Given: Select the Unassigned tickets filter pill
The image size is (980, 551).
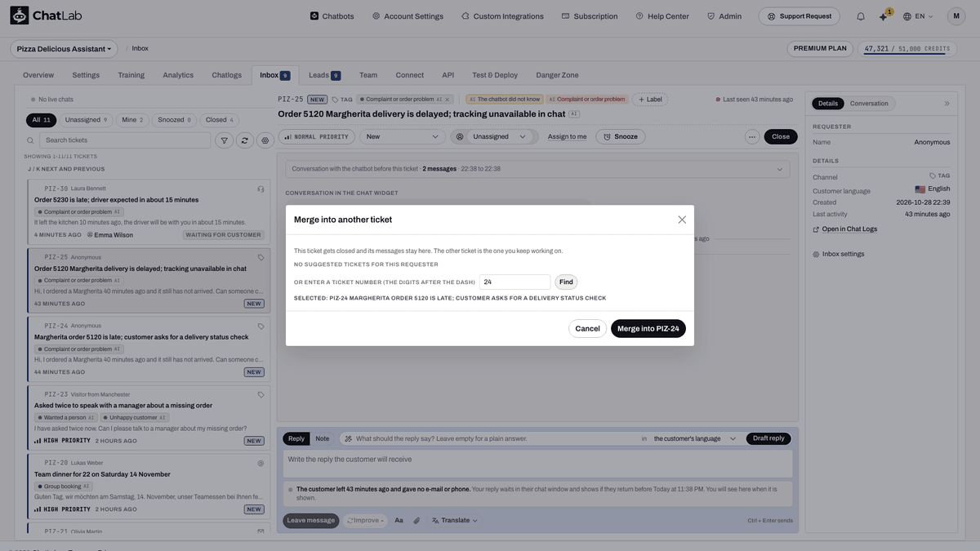Looking at the screenshot, I should (x=86, y=120).
